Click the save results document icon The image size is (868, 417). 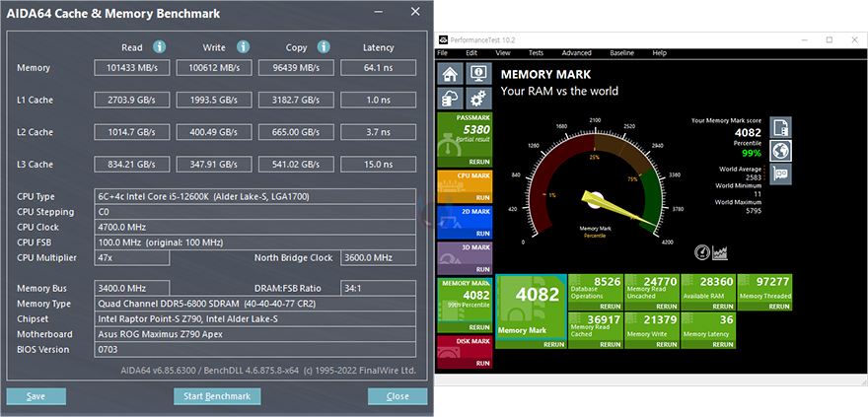pyautogui.click(x=781, y=127)
